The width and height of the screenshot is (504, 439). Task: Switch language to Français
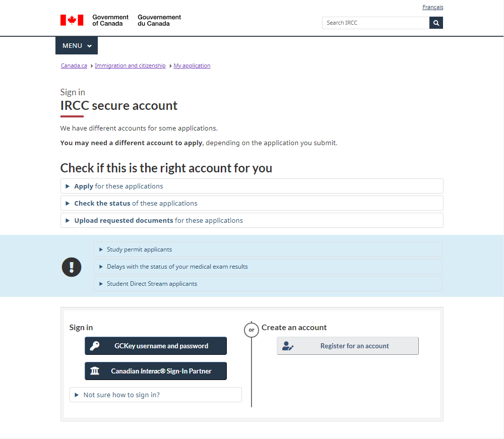pyautogui.click(x=432, y=8)
